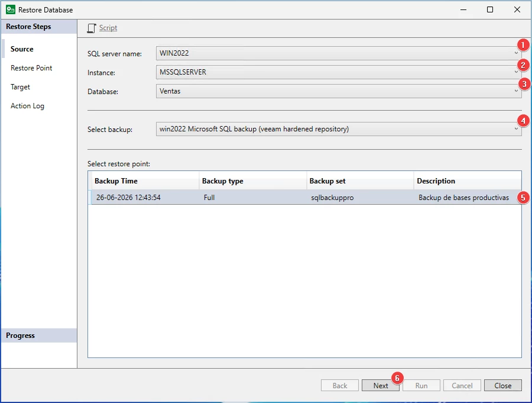Sort by the Backup type column header
The image size is (532, 403).
tap(253, 180)
